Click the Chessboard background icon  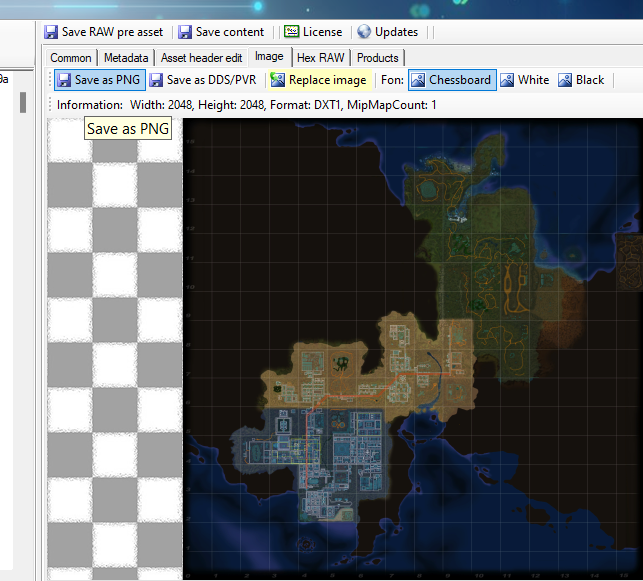pyautogui.click(x=418, y=80)
